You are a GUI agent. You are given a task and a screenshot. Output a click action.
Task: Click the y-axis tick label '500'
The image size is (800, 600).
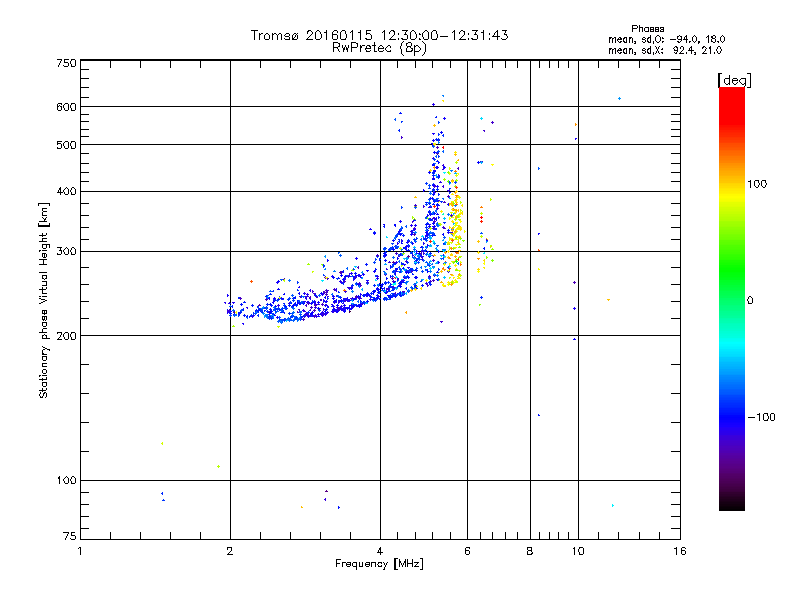coord(66,145)
